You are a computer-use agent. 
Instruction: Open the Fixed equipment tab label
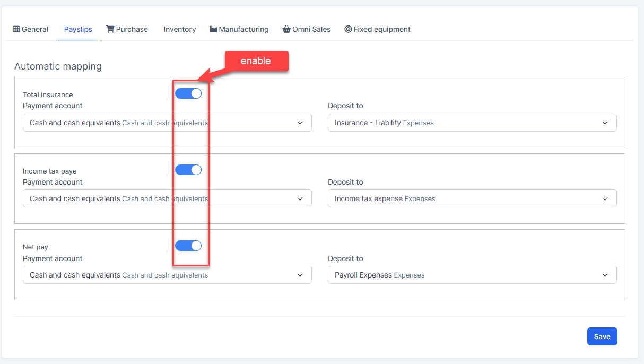[x=382, y=29]
